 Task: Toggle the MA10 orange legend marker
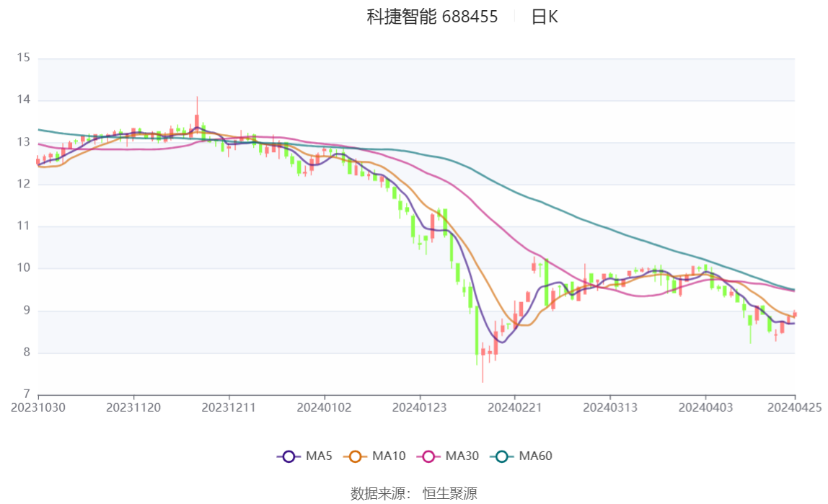(x=356, y=456)
